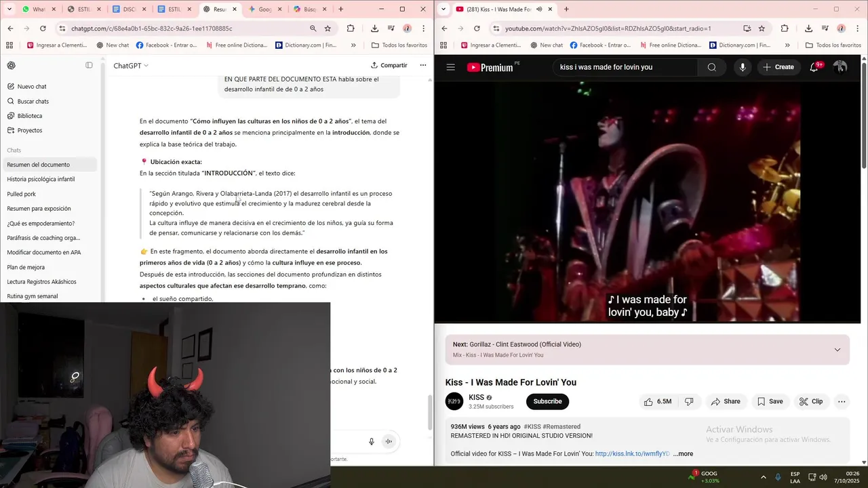The image size is (868, 488).
Task: Open media control icon in YouTube browser toolbar
Action: point(825,28)
